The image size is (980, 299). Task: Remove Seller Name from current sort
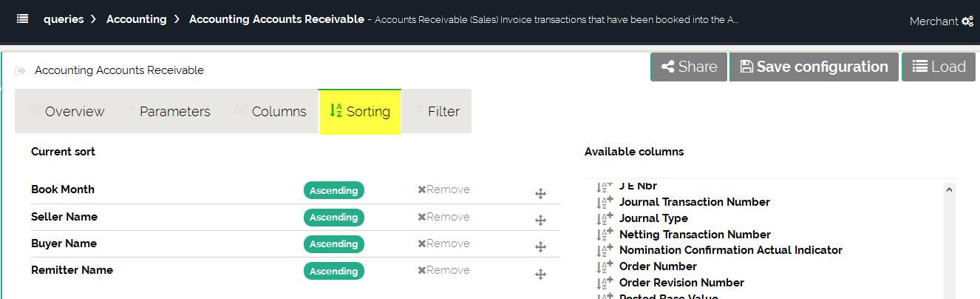point(443,217)
